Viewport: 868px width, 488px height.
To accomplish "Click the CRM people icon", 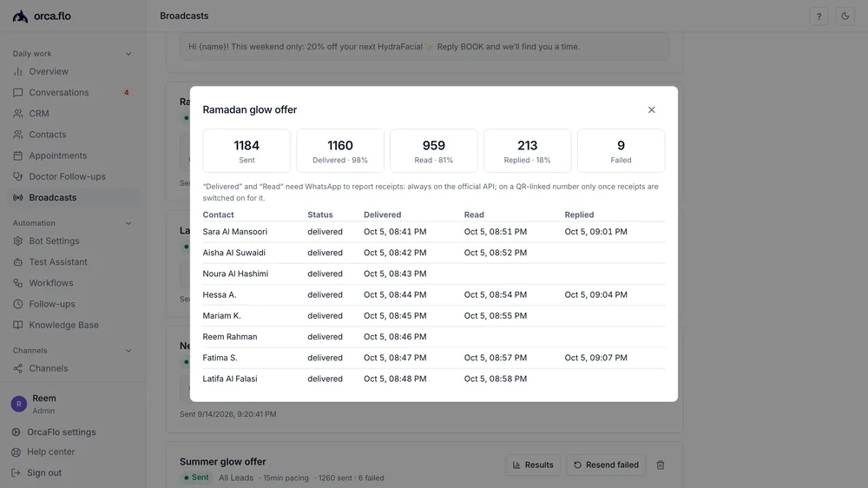I will 18,114.
